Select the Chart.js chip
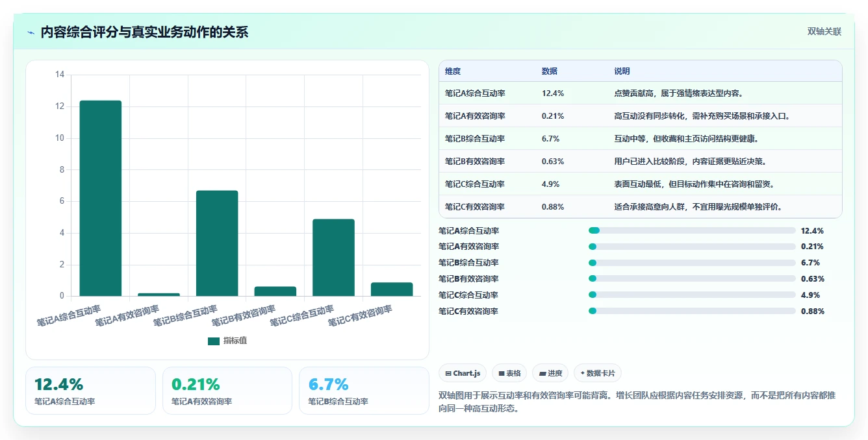This screenshot has width=868, height=440. click(463, 373)
